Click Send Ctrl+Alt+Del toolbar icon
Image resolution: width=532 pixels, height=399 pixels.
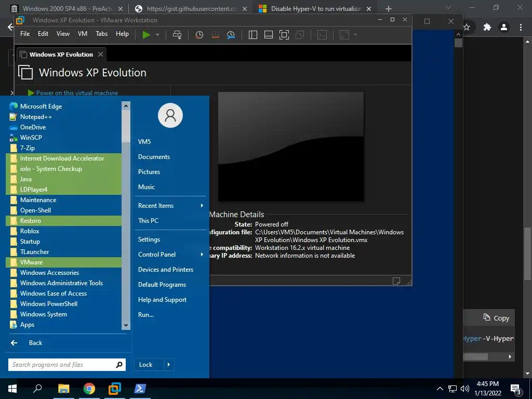(x=177, y=35)
